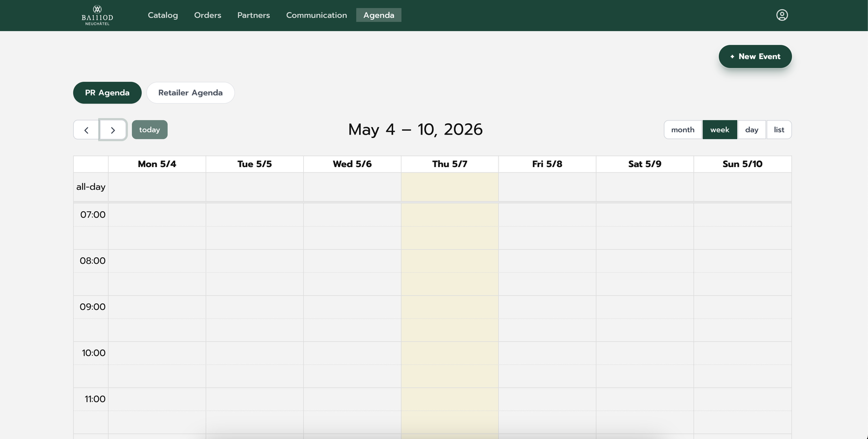Jump to today's date
868x439 pixels.
pyautogui.click(x=150, y=130)
